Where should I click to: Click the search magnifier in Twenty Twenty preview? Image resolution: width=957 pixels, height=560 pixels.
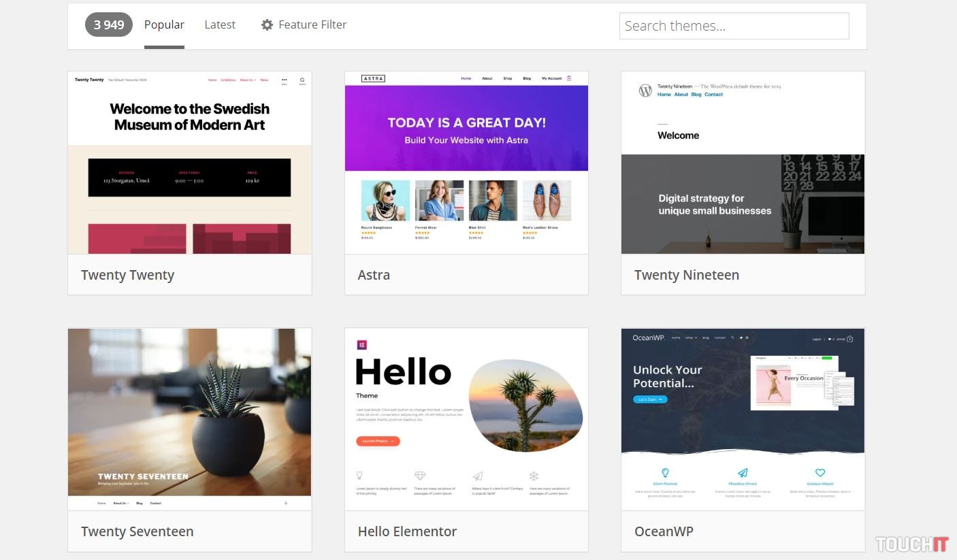point(302,80)
